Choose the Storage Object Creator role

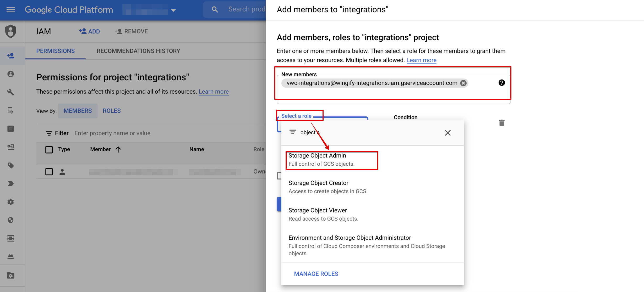(373, 187)
